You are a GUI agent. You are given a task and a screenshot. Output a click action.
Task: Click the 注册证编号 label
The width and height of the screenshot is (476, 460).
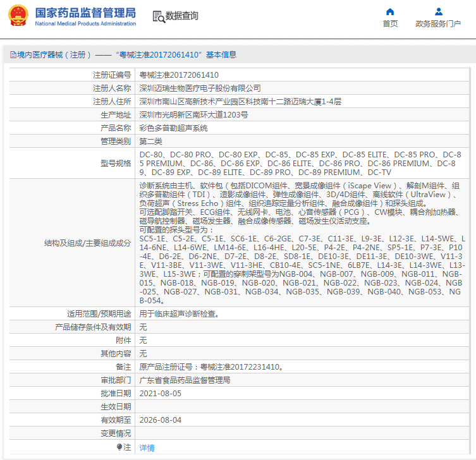(112, 75)
